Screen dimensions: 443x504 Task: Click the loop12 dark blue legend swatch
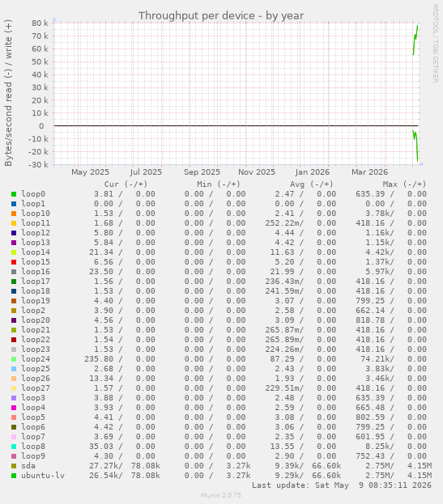point(14,233)
